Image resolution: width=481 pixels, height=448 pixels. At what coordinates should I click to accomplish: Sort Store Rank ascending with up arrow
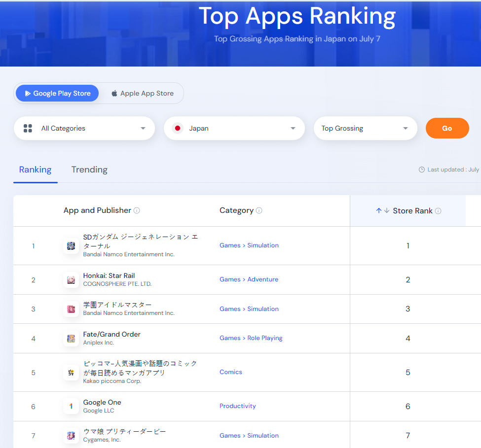tap(379, 210)
